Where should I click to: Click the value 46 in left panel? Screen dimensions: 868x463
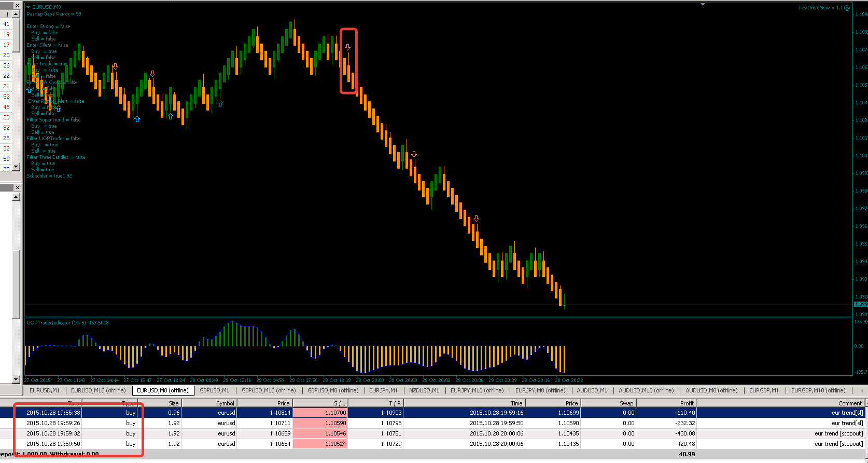tap(6, 107)
